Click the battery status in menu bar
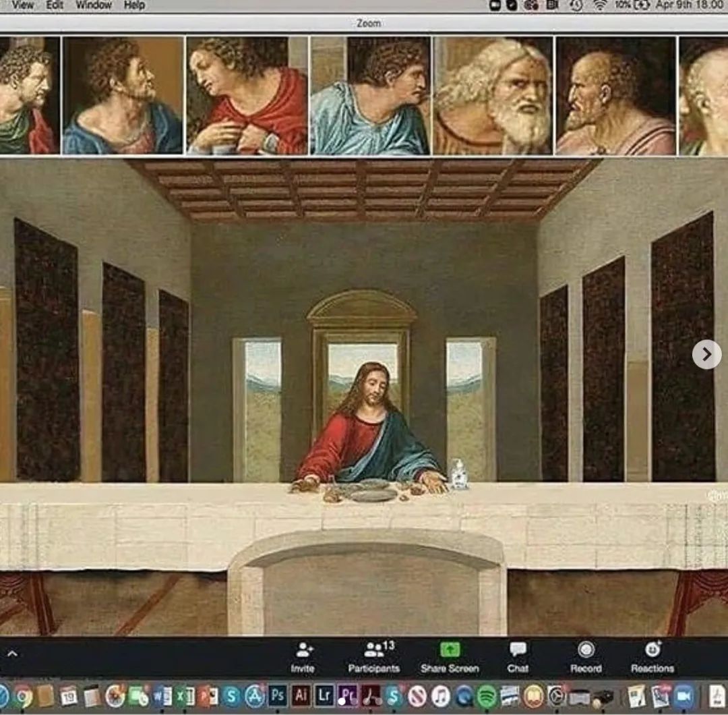728x715 pixels. click(x=632, y=5)
